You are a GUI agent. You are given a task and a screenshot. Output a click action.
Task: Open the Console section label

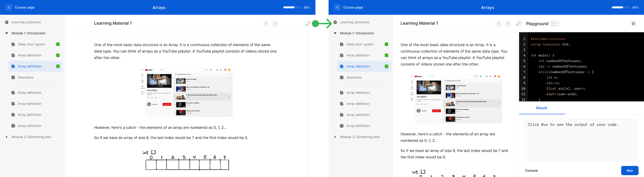(531, 171)
